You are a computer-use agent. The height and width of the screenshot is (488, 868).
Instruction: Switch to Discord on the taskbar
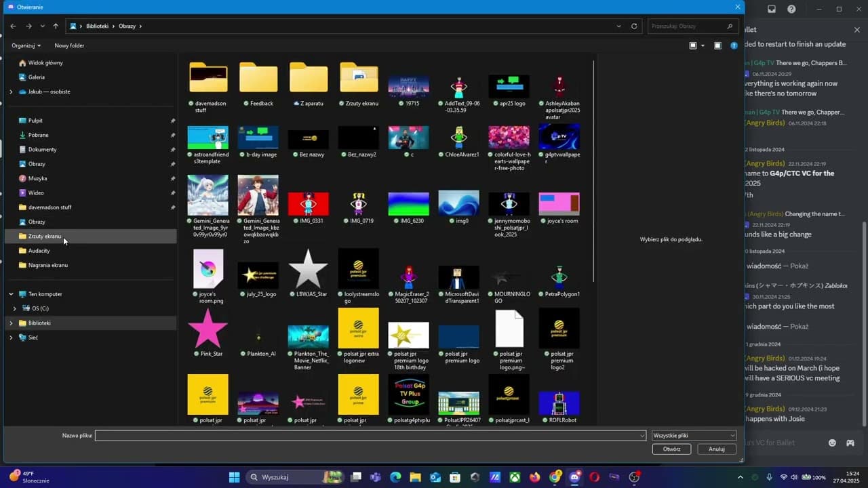click(575, 477)
